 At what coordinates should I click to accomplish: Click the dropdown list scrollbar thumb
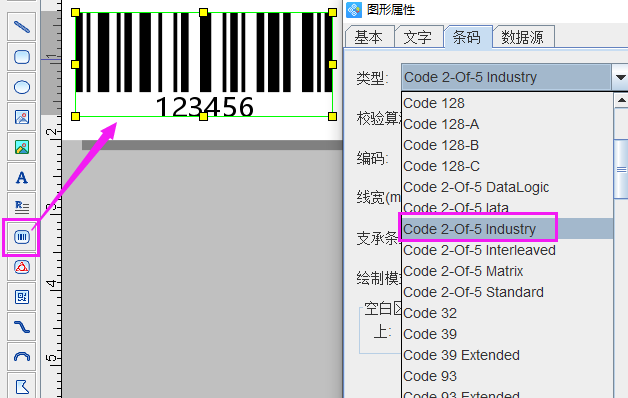pos(621,169)
